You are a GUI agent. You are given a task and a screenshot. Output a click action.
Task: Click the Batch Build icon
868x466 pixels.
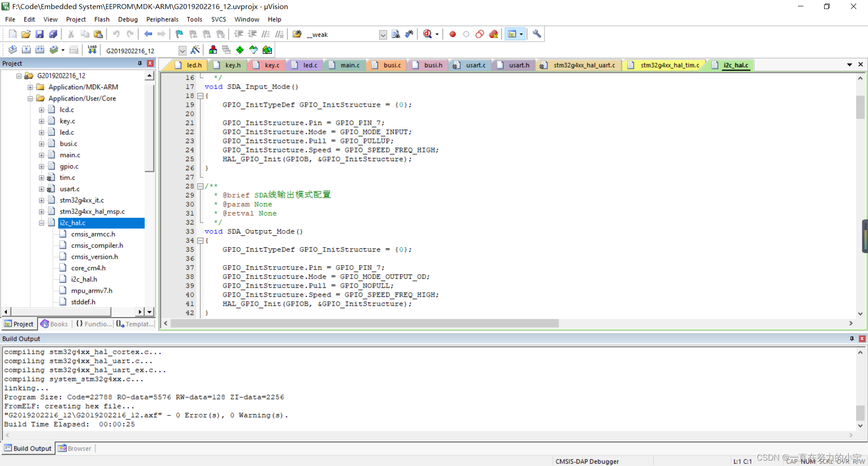[x=54, y=50]
